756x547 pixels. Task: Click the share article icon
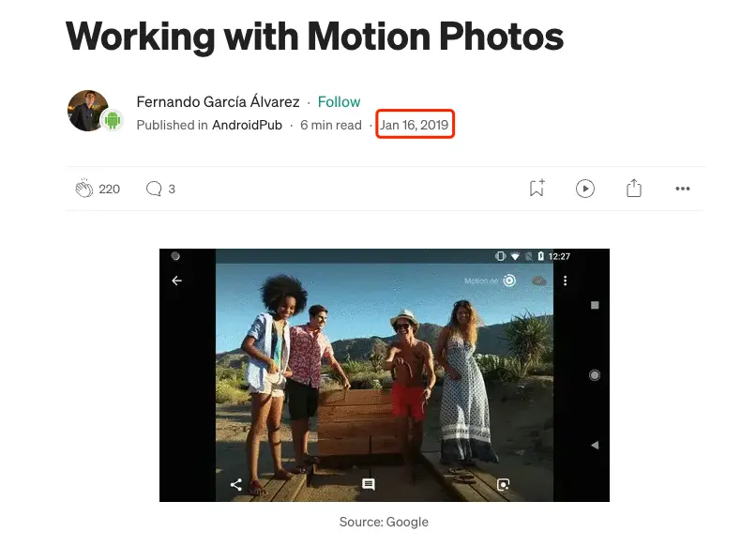coord(633,189)
